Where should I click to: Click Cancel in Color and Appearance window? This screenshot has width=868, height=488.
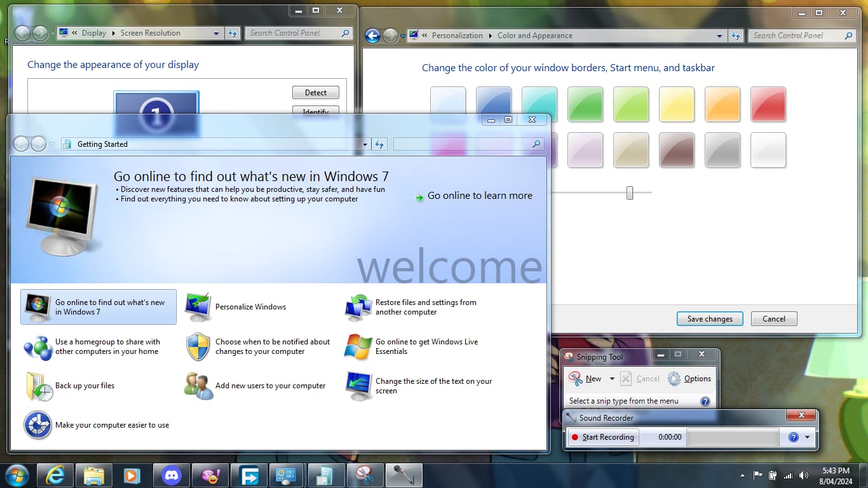[x=774, y=319]
